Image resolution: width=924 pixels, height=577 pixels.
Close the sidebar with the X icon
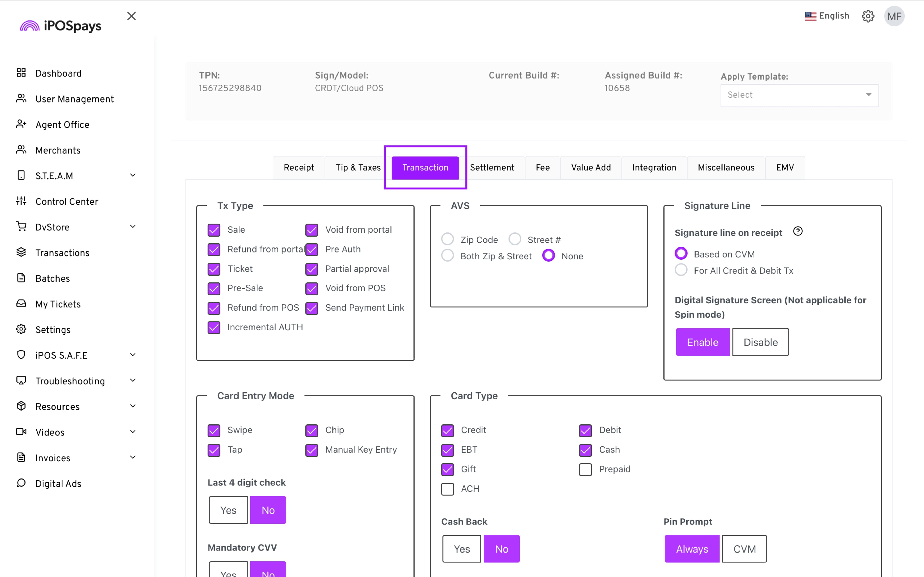coord(131,16)
